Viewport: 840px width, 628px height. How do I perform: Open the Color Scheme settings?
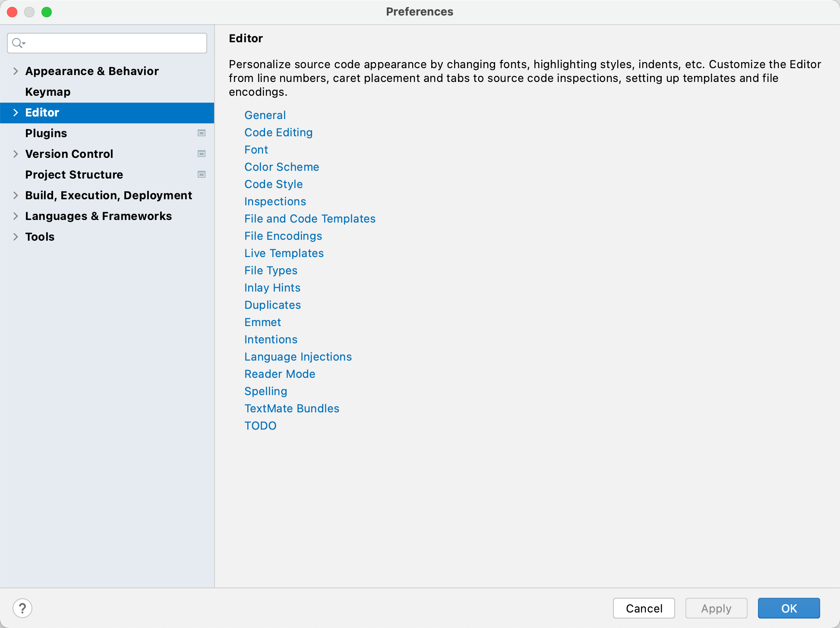pyautogui.click(x=281, y=167)
